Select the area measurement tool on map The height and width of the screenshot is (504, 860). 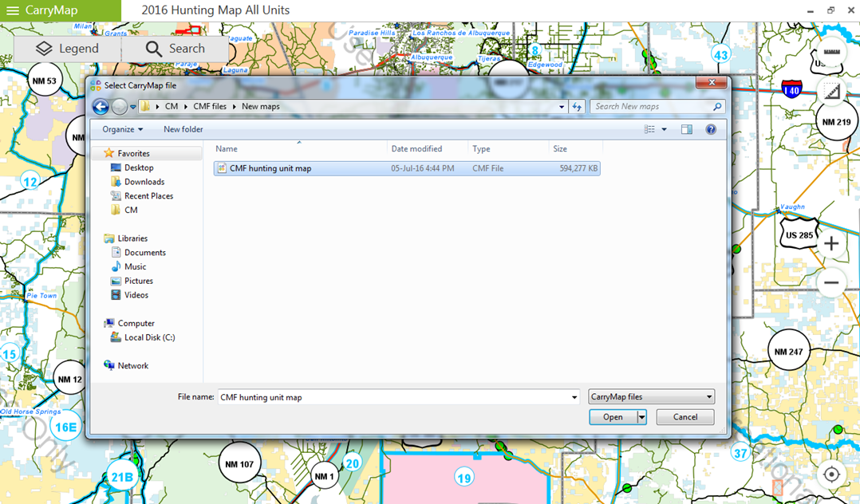[831, 92]
